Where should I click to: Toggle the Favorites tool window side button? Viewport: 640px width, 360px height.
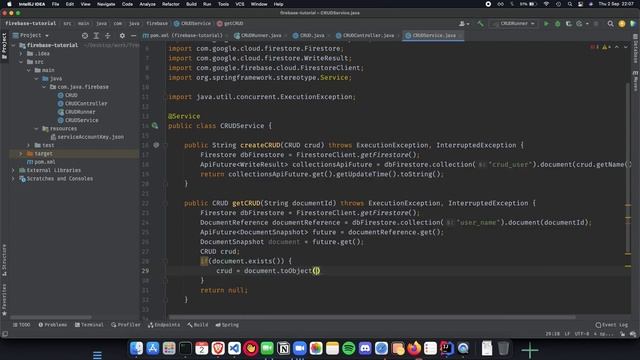coord(4,300)
